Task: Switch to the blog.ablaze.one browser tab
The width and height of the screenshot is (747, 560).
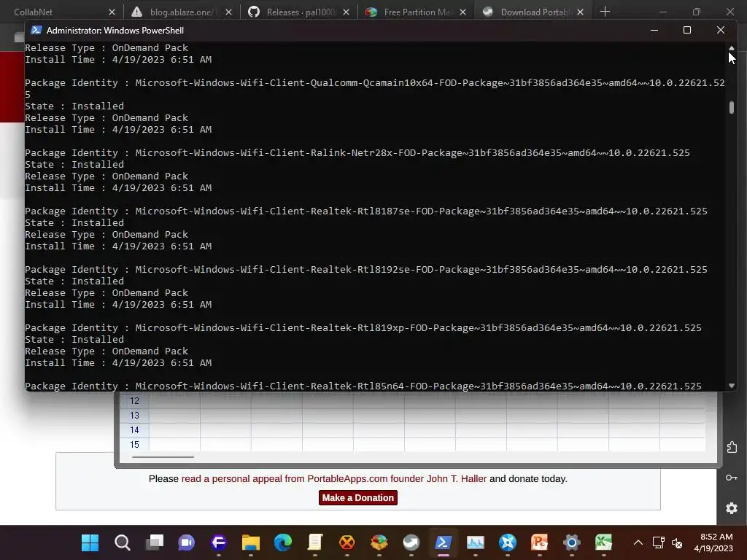Action: pyautogui.click(x=181, y=12)
